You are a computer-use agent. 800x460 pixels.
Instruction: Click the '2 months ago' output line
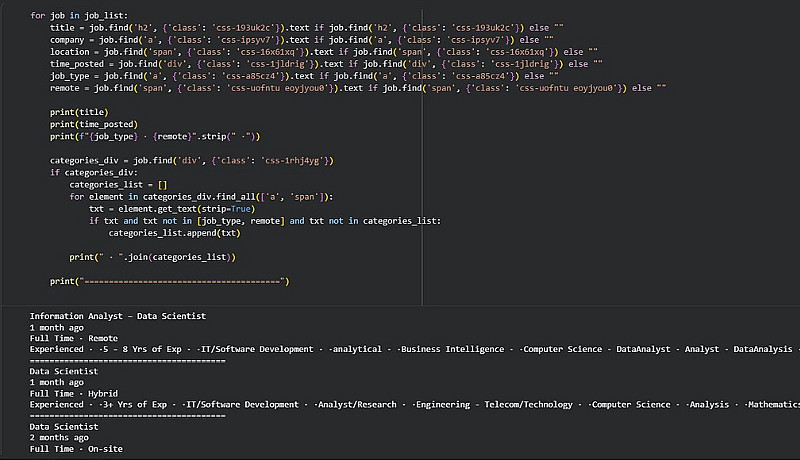pos(59,438)
